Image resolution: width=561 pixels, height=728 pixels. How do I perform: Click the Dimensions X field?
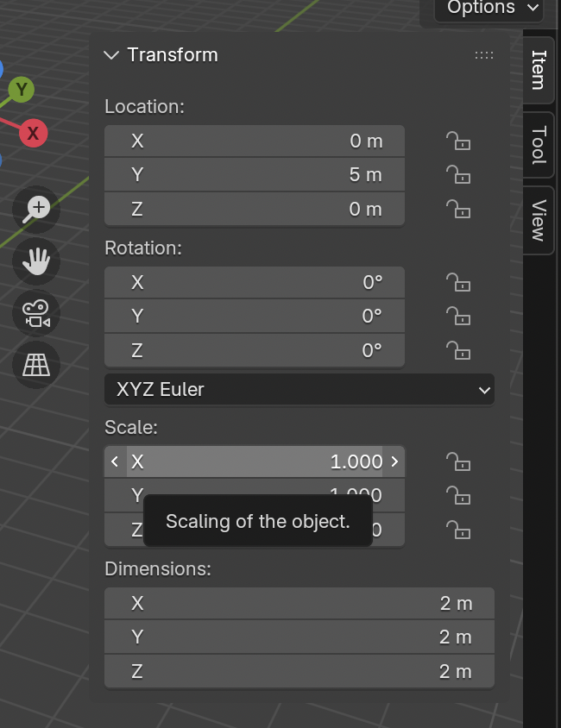pos(299,603)
